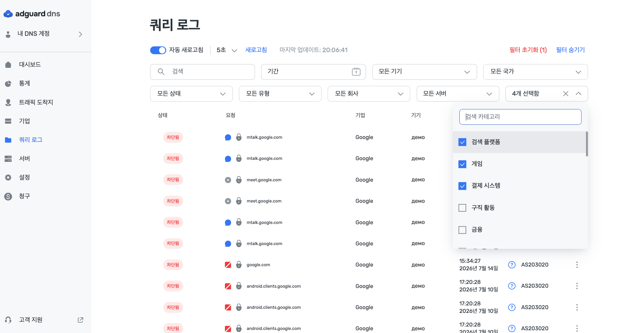Go to 설정 menu item
644x333 pixels.
click(25, 177)
